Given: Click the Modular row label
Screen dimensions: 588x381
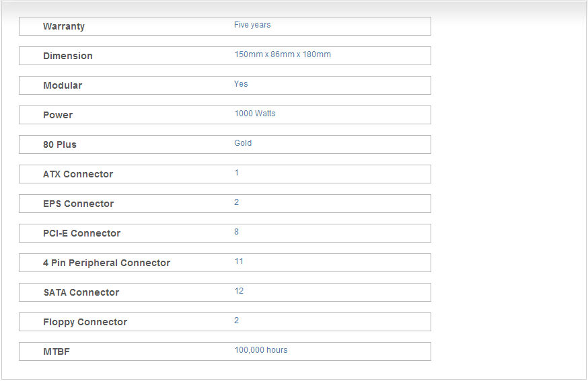Looking at the screenshot, I should tap(63, 85).
